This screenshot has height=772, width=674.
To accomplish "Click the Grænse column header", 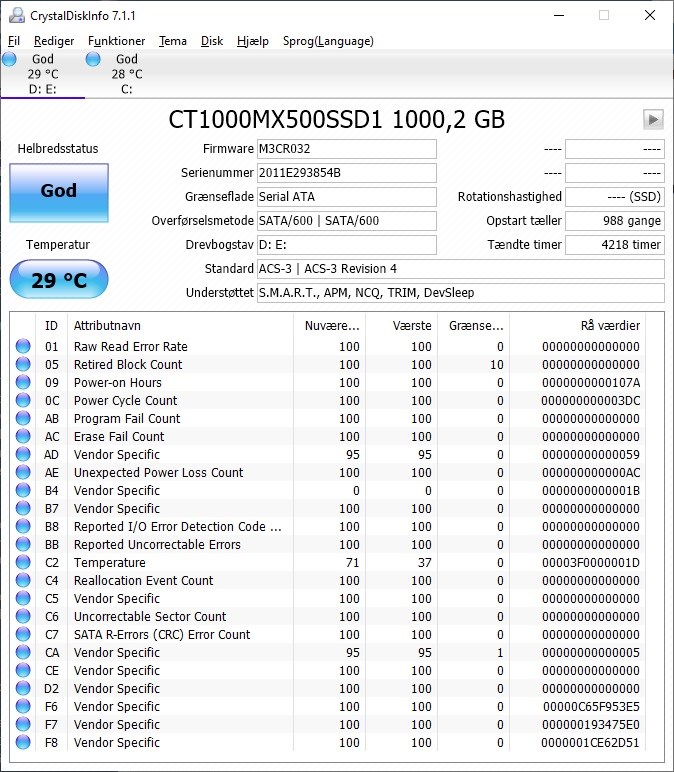I will 474,325.
